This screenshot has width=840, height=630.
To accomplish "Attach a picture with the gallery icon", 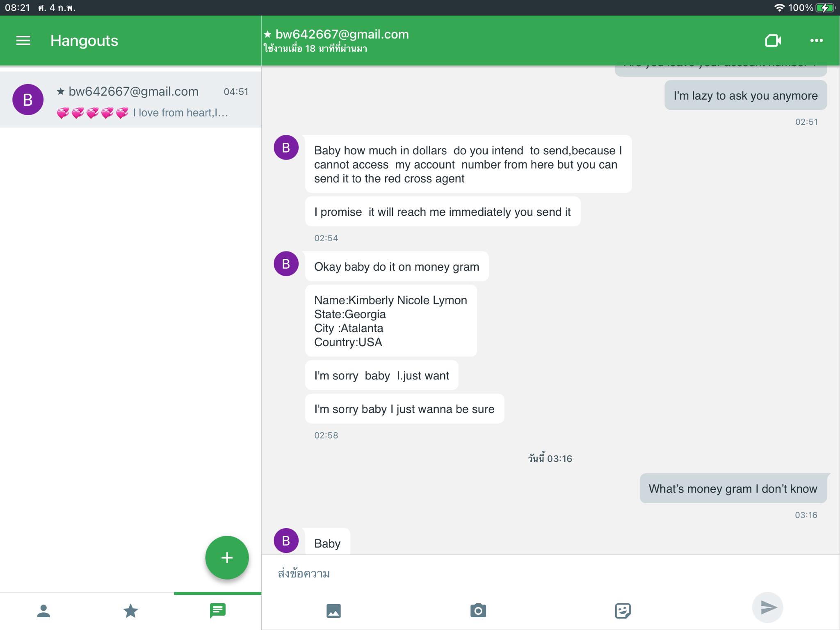I will [333, 611].
